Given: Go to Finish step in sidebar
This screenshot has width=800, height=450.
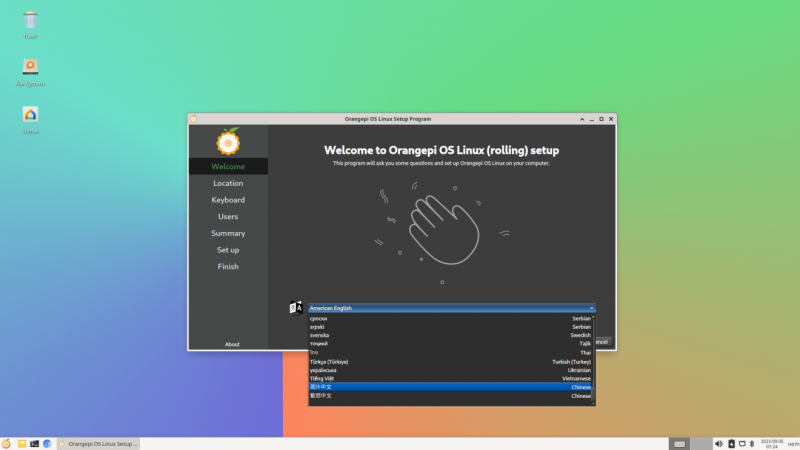Looking at the screenshot, I should pyautogui.click(x=228, y=266).
